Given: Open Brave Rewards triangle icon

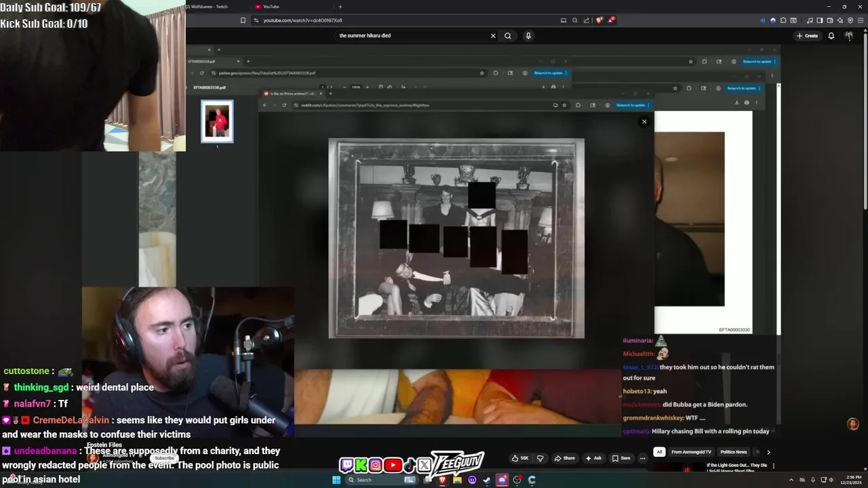Looking at the screenshot, I should click(611, 20).
